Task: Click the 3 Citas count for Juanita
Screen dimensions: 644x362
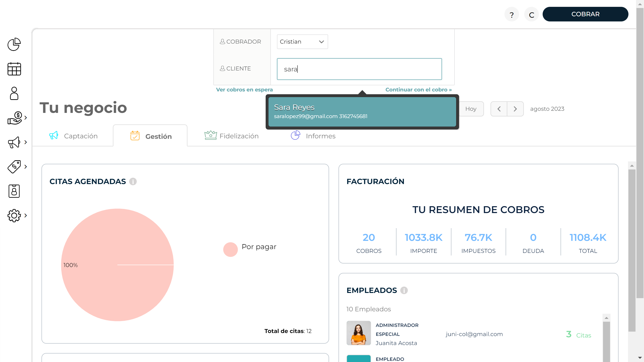Action: point(578,334)
